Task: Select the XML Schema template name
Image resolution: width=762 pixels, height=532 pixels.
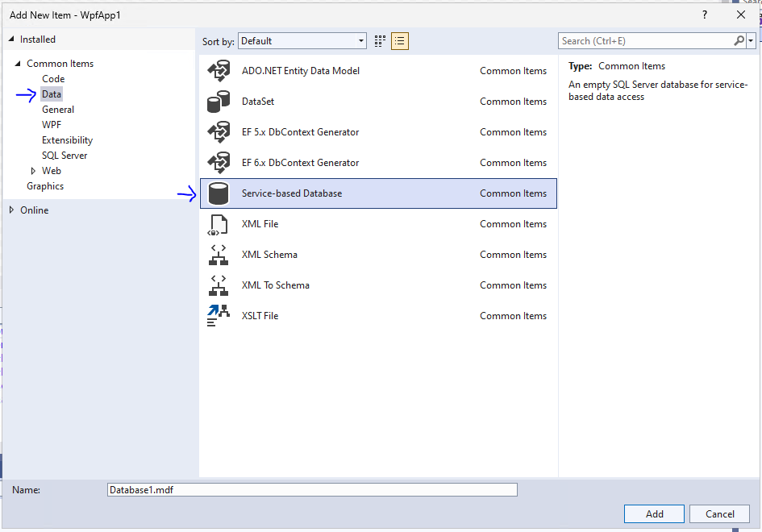Action: click(x=269, y=255)
